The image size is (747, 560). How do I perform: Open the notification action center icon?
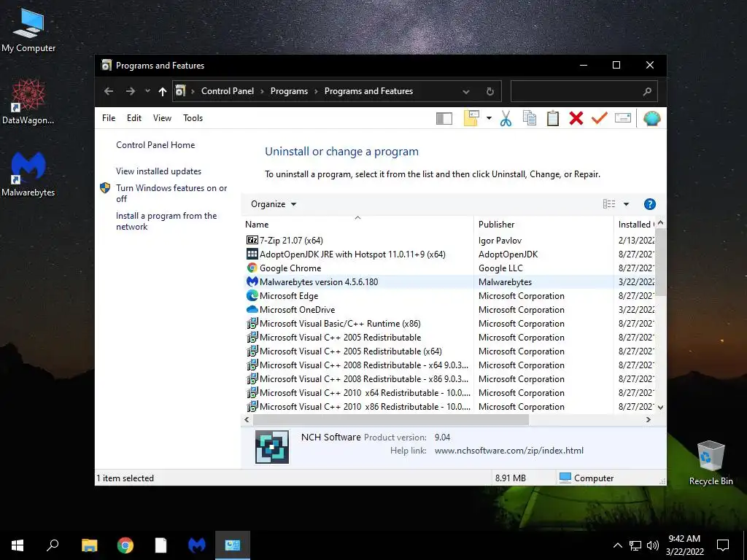(x=723, y=545)
